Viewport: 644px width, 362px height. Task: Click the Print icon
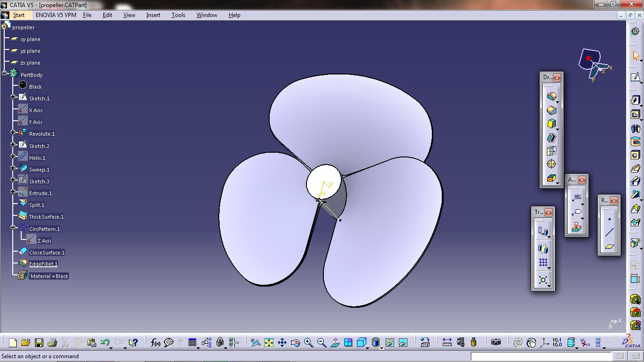tap(52, 343)
